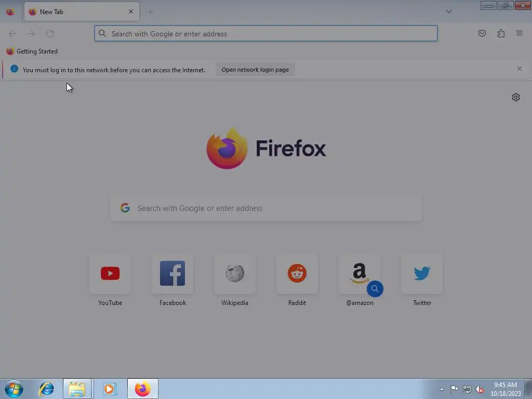Image resolution: width=532 pixels, height=399 pixels.
Task: Click the Firefox taskbar button
Action: [143, 389]
